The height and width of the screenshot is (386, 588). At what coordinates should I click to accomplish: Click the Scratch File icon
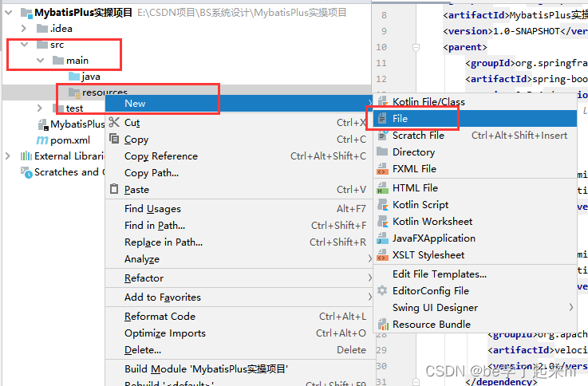click(x=382, y=136)
